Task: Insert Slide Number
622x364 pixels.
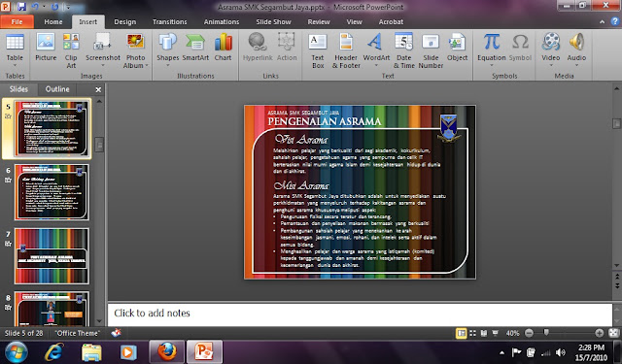Action: pyautogui.click(x=431, y=50)
